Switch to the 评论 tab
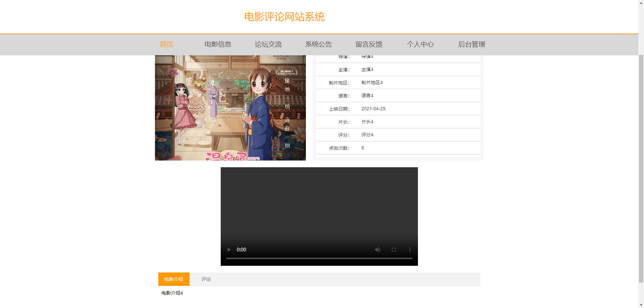 206,279
